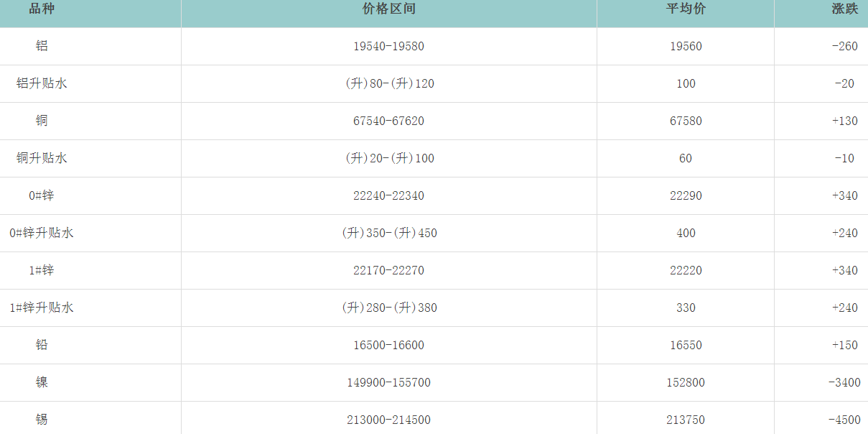Click the 0#锌 variety name

pyautogui.click(x=42, y=195)
